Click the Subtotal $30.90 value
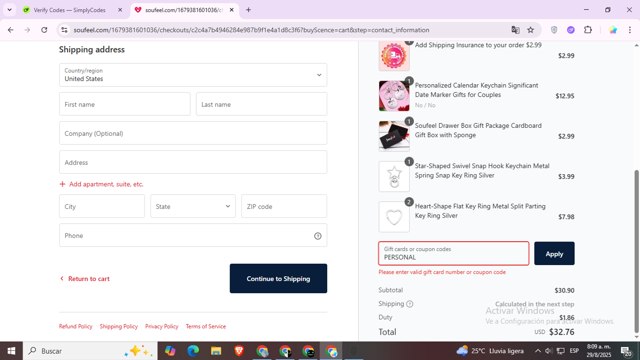This screenshot has width=640, height=360. [564, 290]
